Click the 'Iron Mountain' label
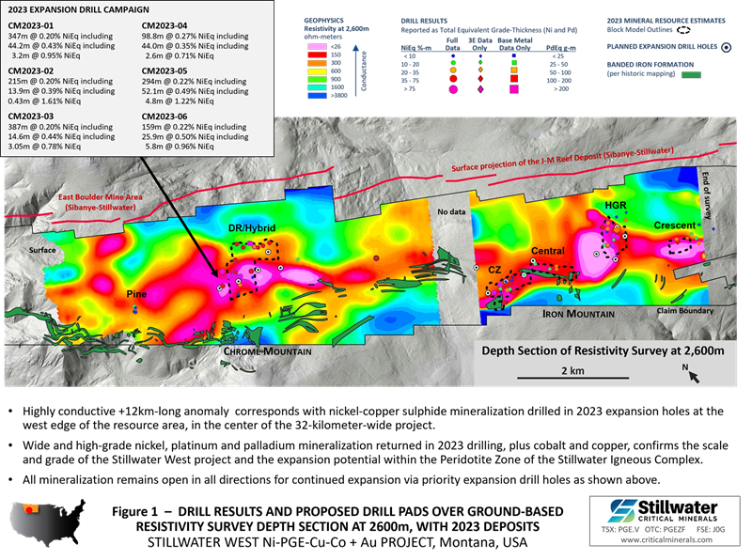 (x=578, y=314)
